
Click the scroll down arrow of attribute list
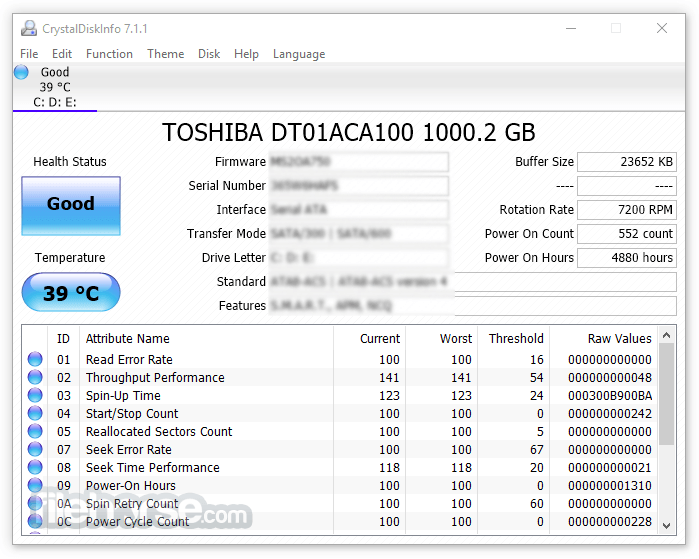click(666, 526)
